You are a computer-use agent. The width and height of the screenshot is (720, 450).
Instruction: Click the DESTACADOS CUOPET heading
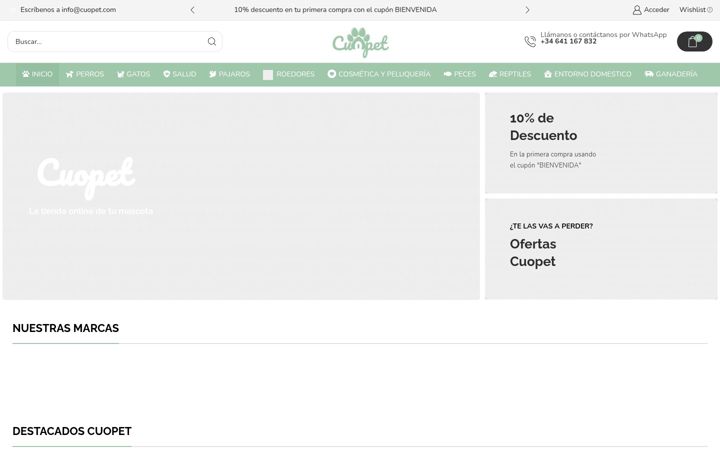(x=72, y=431)
